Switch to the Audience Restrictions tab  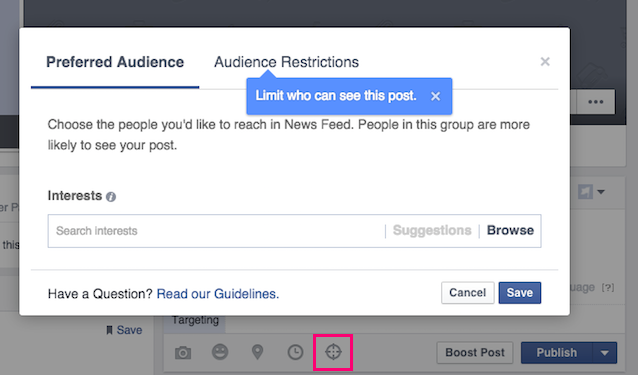click(286, 62)
